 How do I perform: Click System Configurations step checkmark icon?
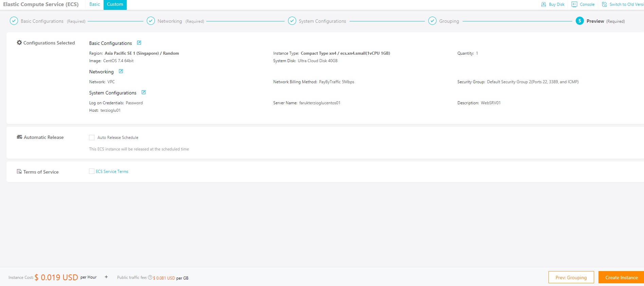point(292,21)
